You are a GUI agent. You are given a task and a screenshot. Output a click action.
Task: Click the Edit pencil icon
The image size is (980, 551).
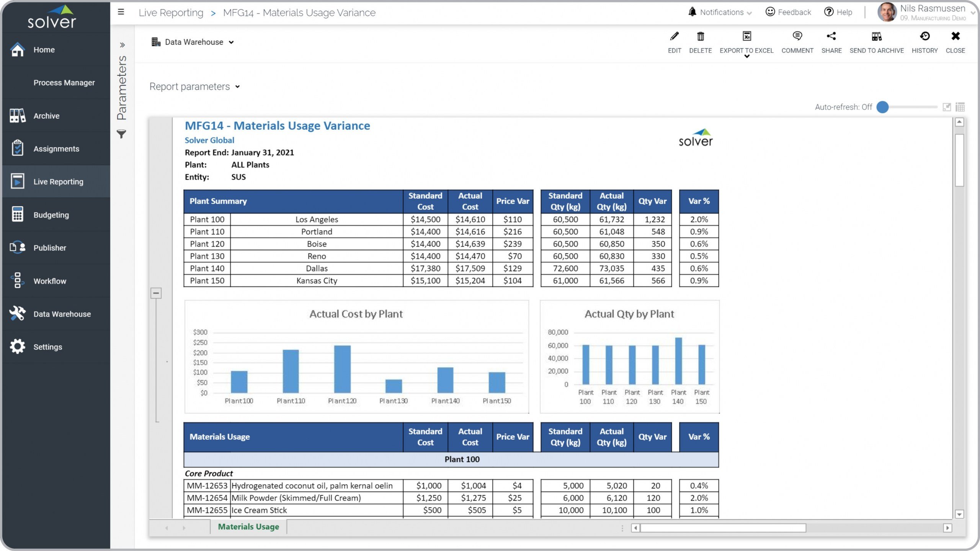point(674,37)
